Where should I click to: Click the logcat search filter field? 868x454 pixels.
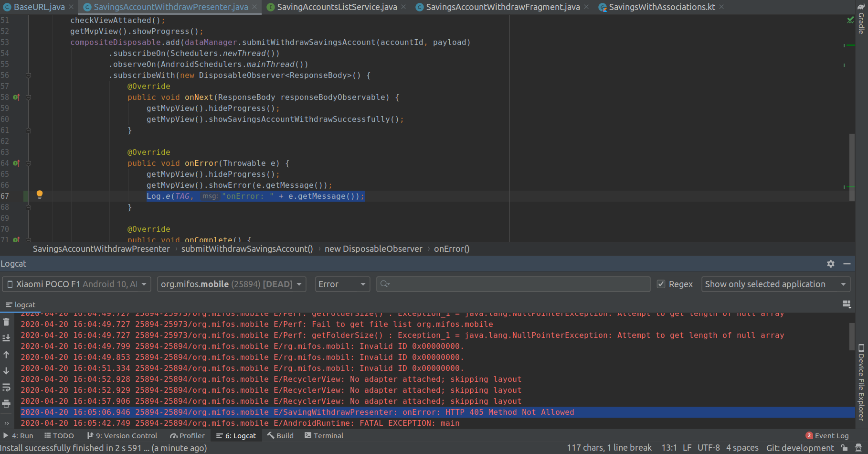513,284
